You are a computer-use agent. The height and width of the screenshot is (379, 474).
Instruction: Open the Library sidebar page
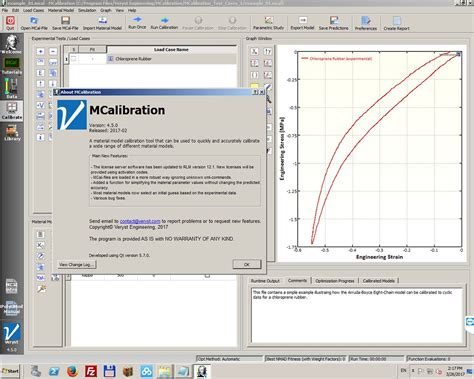(x=12, y=133)
